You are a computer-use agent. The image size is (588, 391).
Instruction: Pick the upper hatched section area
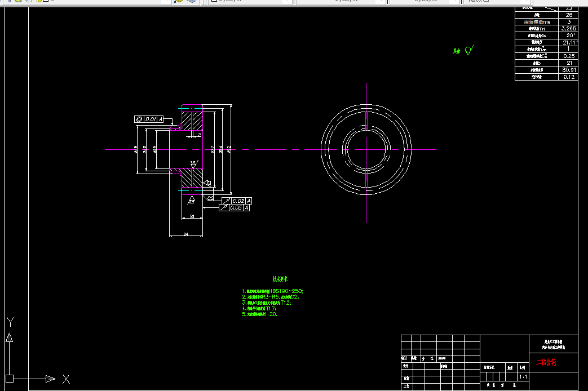tap(192, 121)
